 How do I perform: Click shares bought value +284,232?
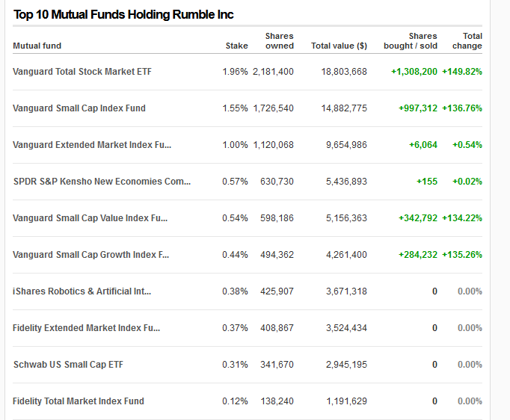coord(418,255)
